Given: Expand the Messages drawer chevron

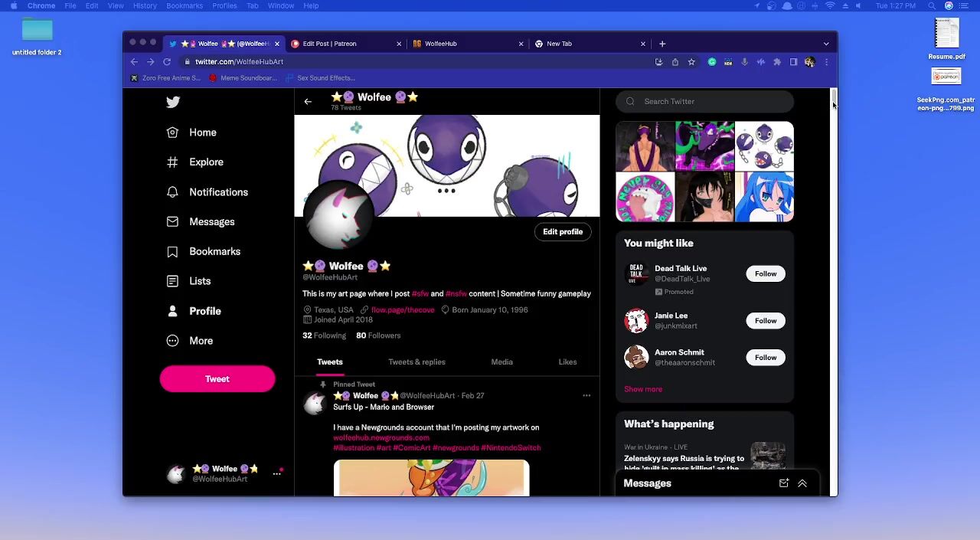Looking at the screenshot, I should click(x=802, y=483).
